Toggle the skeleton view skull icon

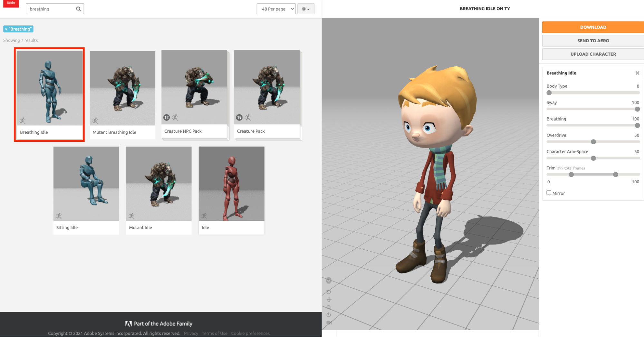[329, 281]
